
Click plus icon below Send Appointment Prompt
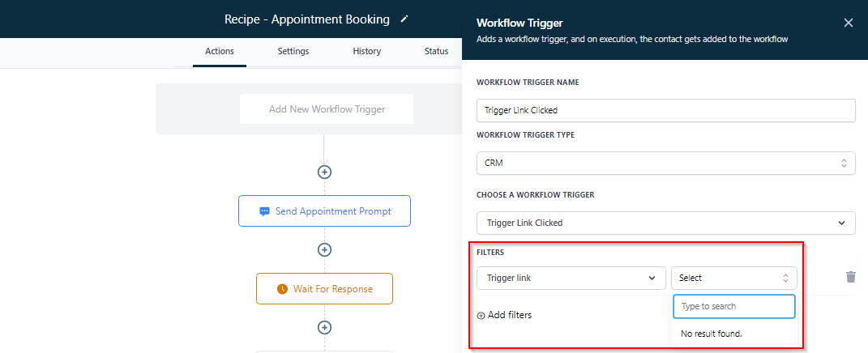tap(324, 250)
